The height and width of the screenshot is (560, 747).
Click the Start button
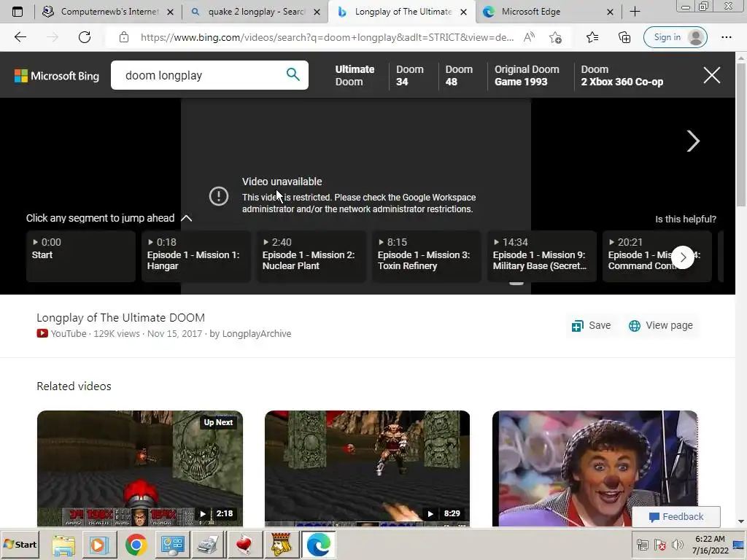click(x=20, y=544)
